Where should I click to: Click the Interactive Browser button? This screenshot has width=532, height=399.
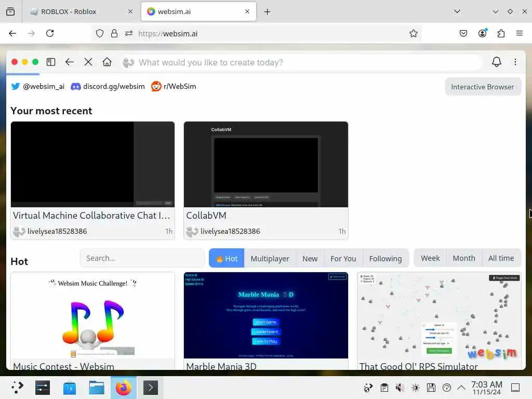483,87
